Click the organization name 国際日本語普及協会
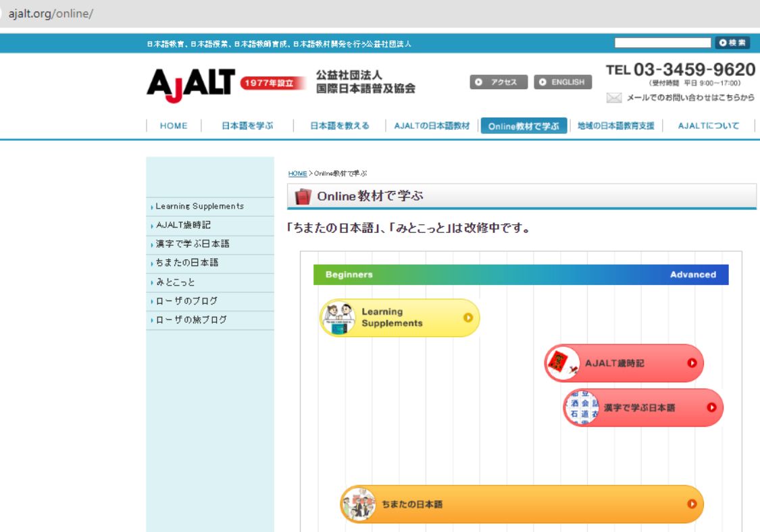Image resolution: width=760 pixels, height=532 pixels. (365, 88)
